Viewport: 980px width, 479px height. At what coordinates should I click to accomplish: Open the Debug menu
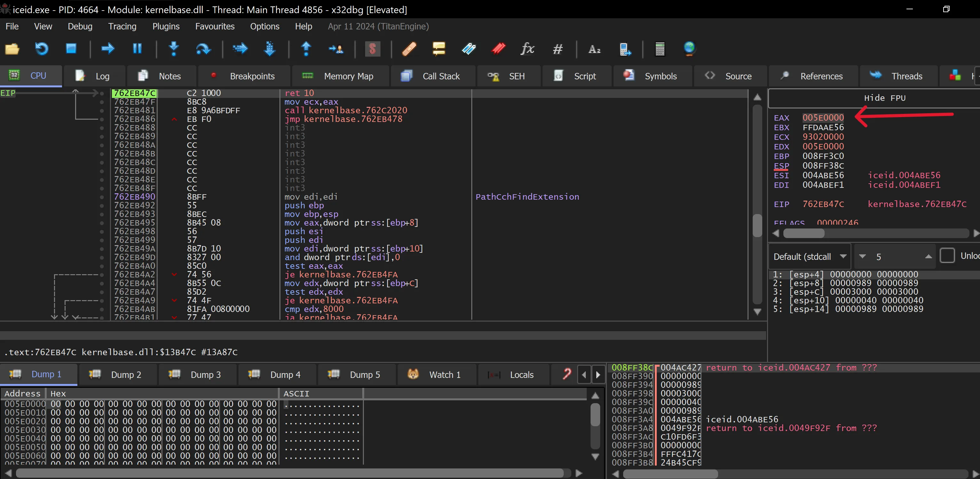click(80, 26)
